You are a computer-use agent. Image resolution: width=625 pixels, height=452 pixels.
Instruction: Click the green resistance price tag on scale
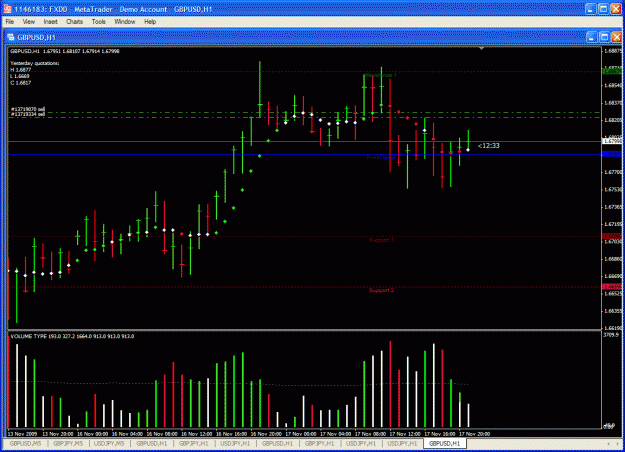point(612,71)
